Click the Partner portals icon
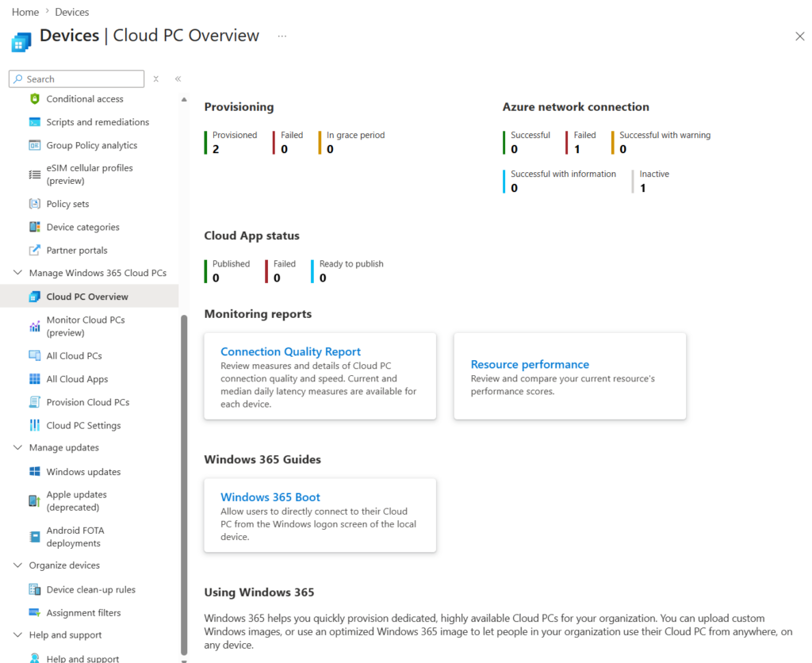 tap(34, 250)
